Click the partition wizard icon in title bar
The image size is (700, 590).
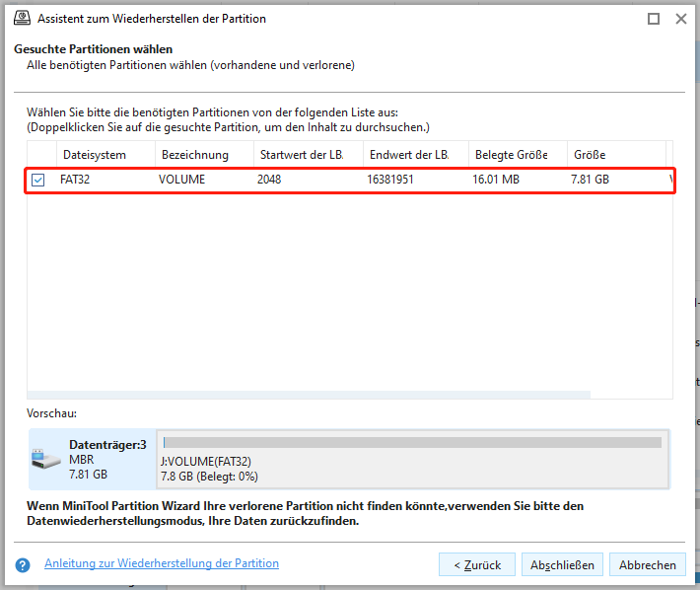22,18
